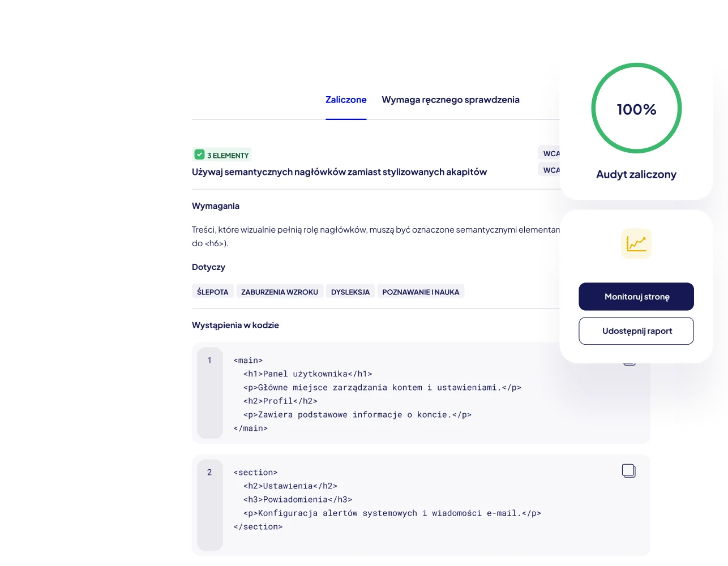Click the yellow chart monitoring icon

[636, 244]
